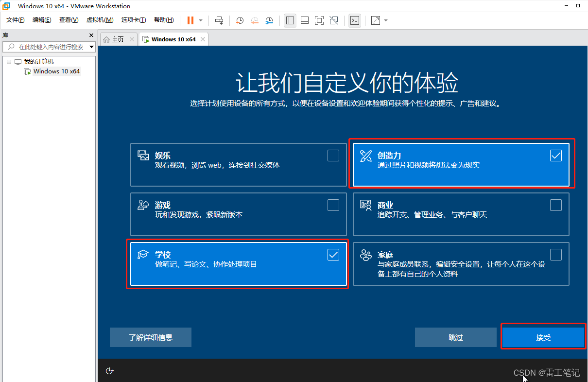
Task: Toggle the library sidebar view icon
Action: click(290, 20)
